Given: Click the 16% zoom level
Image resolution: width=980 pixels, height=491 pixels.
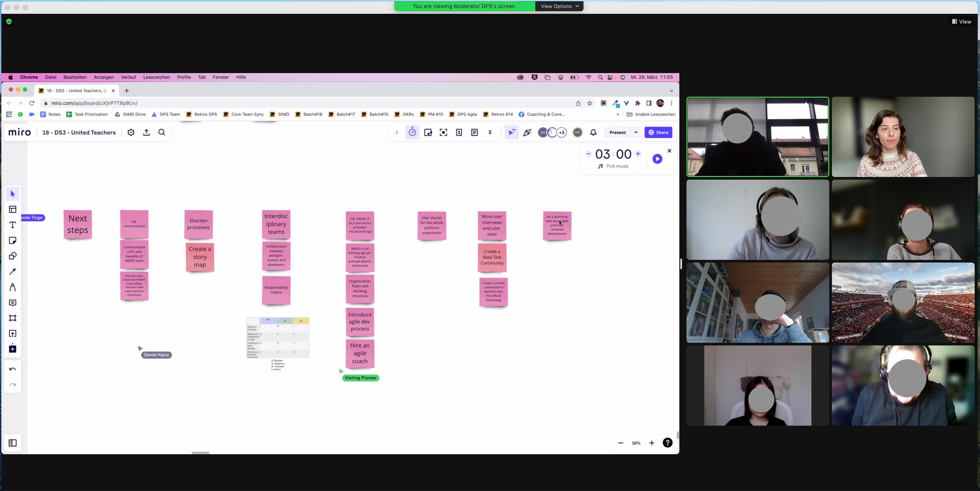Looking at the screenshot, I should 636,443.
